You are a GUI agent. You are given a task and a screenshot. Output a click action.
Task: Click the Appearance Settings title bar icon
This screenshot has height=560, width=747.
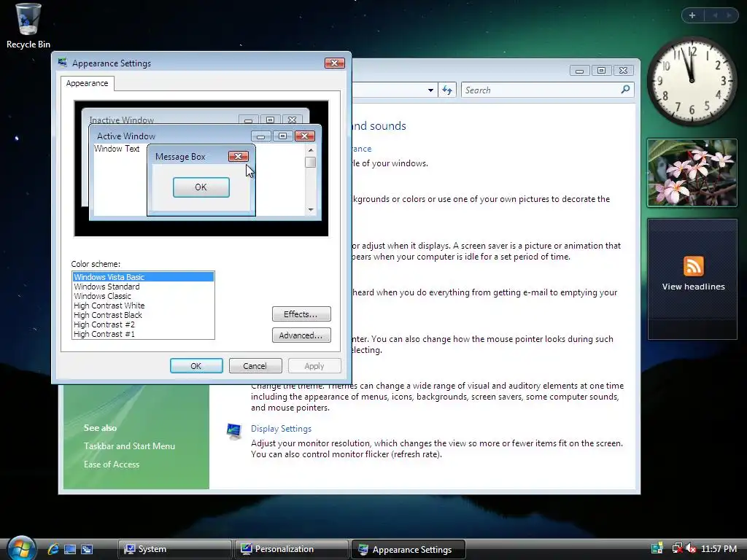tap(63, 63)
